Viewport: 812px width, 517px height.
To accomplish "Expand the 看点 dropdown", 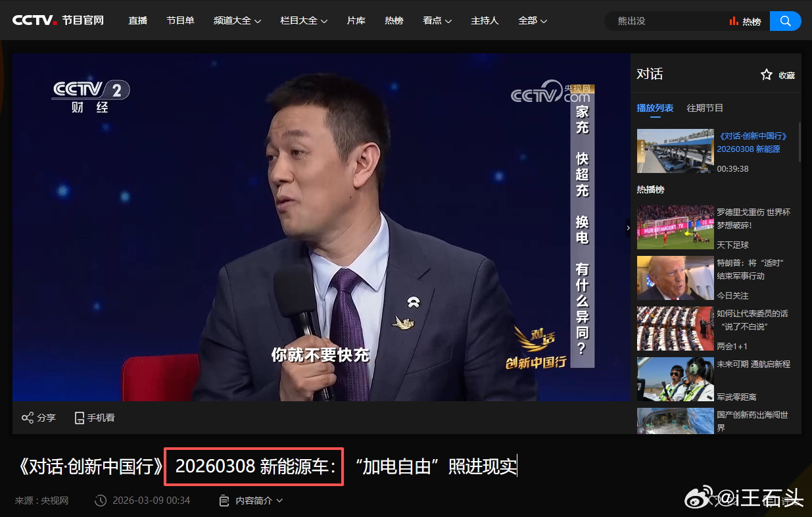I will (437, 20).
